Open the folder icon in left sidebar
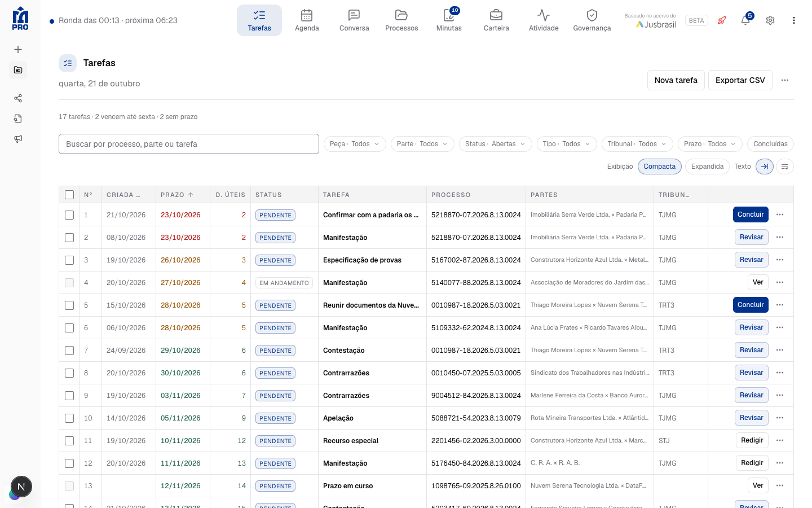812x508 pixels. (18, 70)
